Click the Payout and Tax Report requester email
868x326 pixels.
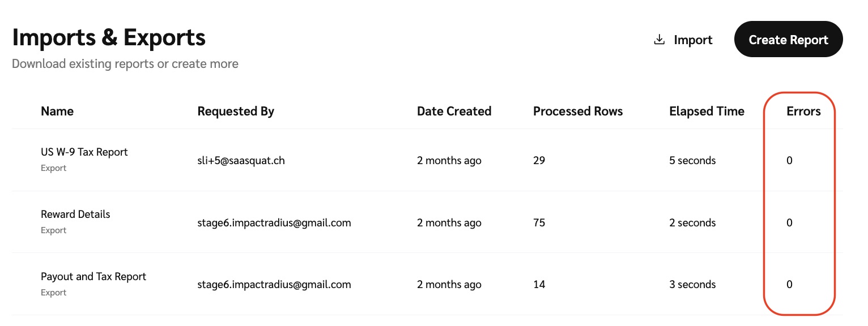point(274,285)
